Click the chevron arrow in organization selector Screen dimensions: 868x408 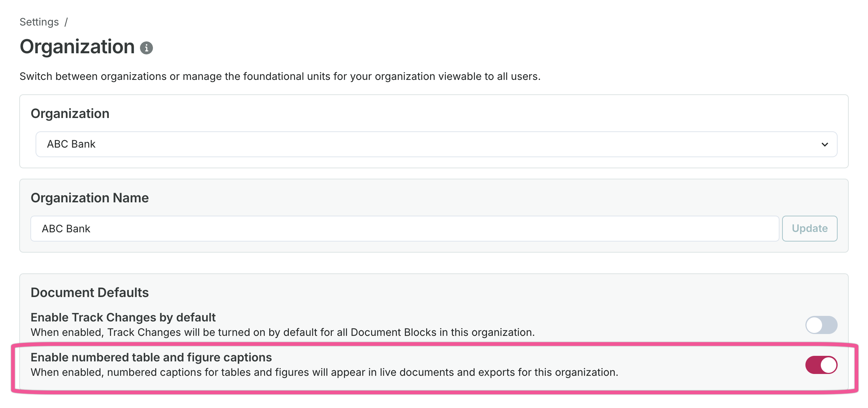pyautogui.click(x=824, y=144)
